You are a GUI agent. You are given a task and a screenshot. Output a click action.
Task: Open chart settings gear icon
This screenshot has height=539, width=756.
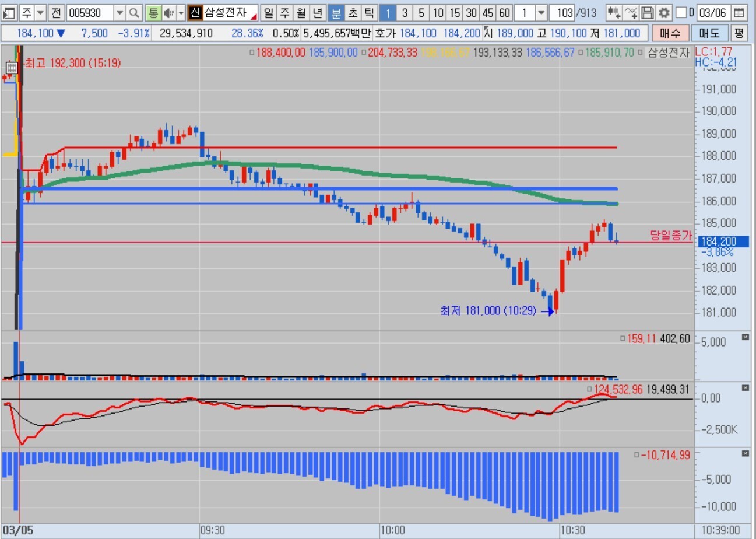(665, 13)
